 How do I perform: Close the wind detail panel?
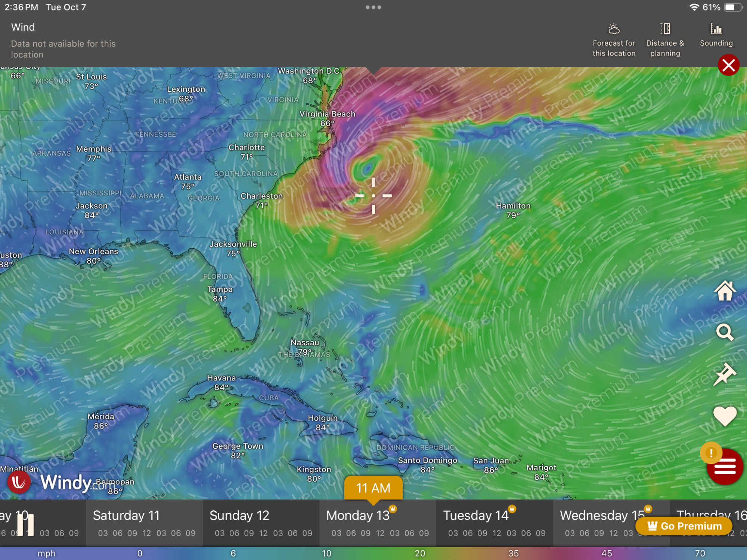728,65
